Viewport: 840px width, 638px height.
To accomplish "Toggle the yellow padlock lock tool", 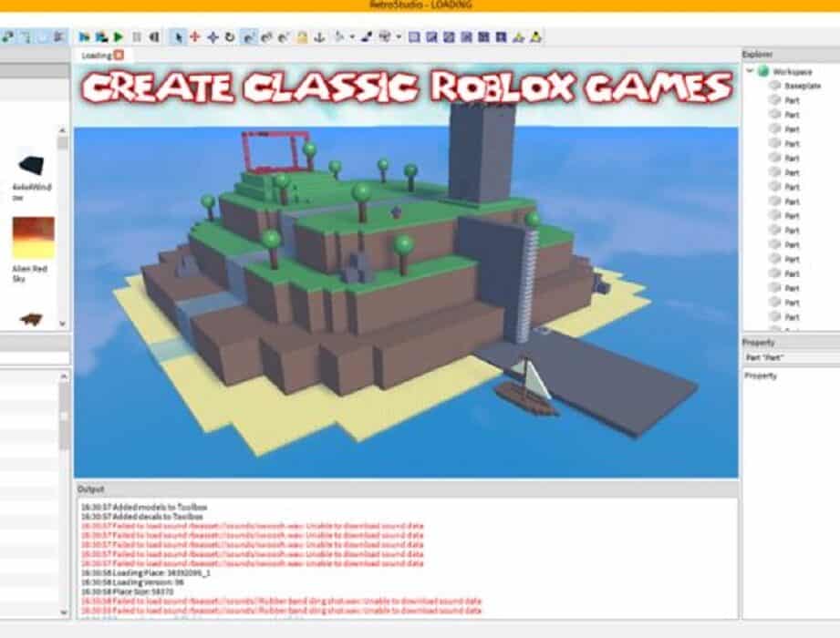I will 302,37.
